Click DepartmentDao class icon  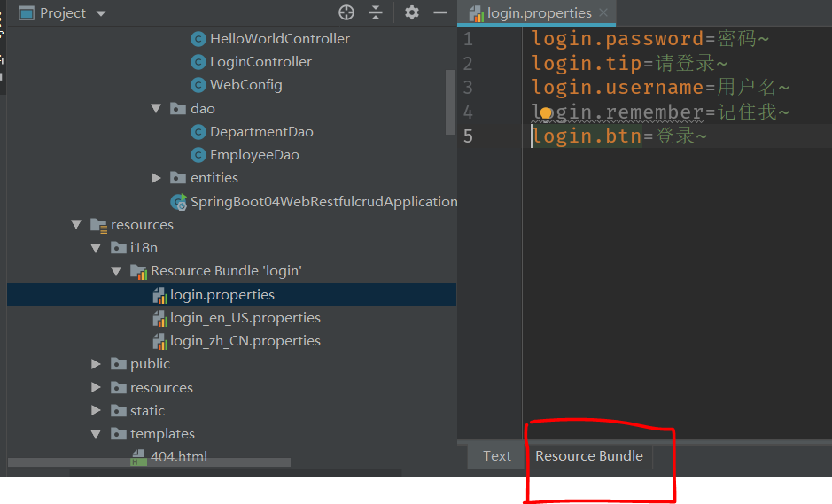tap(198, 132)
